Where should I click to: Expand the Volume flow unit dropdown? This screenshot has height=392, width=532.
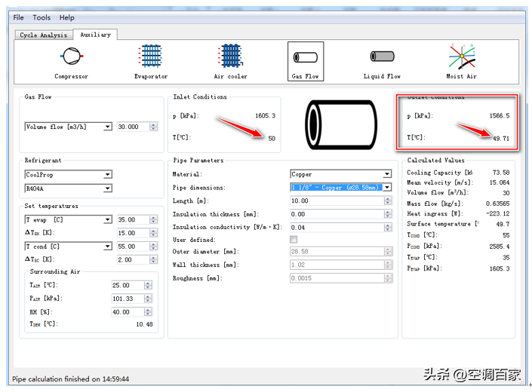pyautogui.click(x=107, y=127)
